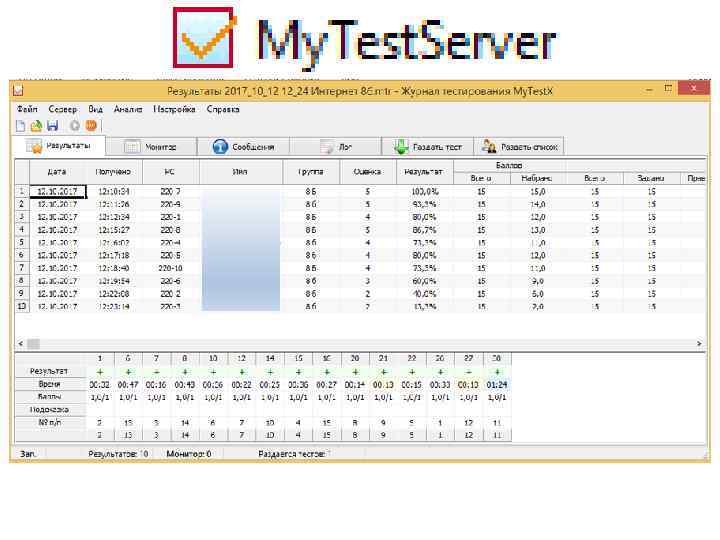Select the 93,3% result cell
Viewport: 720px width, 540px height.
(424, 204)
